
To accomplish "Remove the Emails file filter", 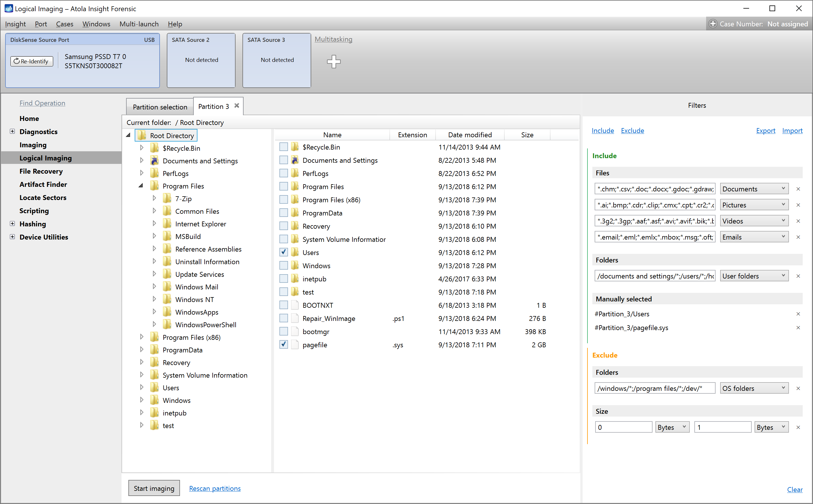I will [798, 237].
